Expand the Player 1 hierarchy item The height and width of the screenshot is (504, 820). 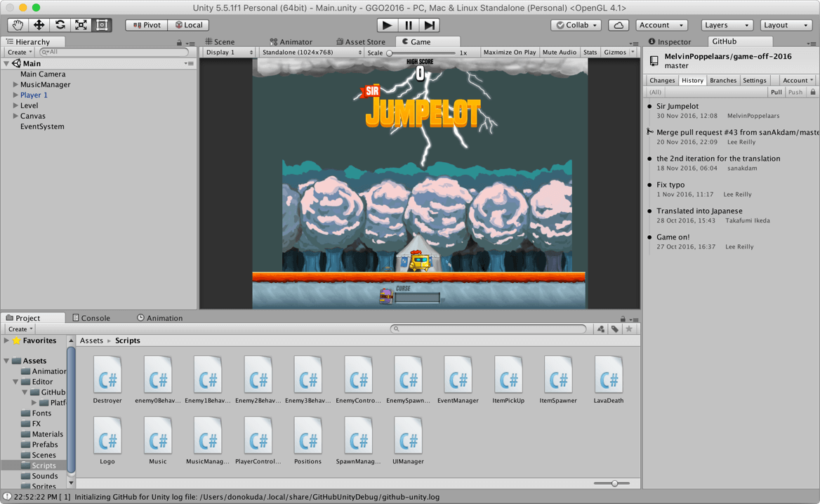pos(15,95)
